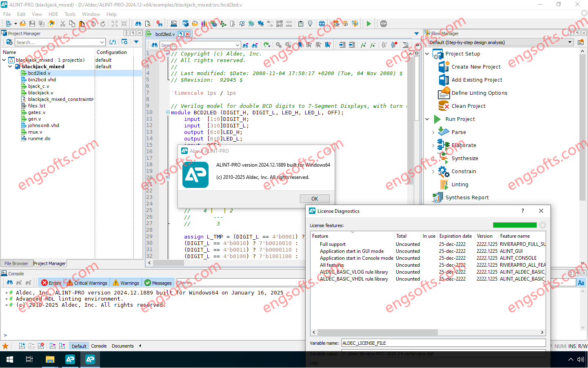This screenshot has height=368, width=588.
Task: Toggle the Warnings filter in Console
Action: [126, 283]
